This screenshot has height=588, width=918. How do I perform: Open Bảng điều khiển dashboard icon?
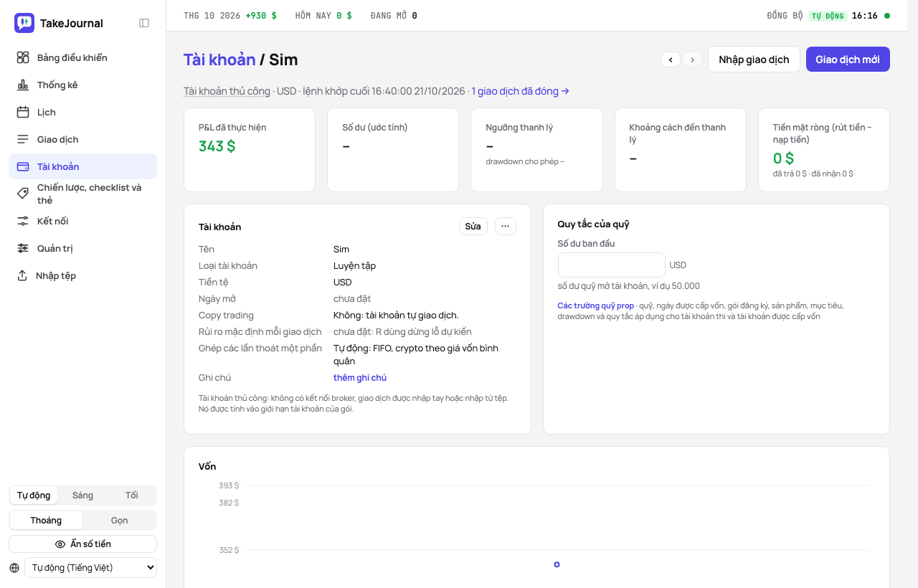point(23,57)
